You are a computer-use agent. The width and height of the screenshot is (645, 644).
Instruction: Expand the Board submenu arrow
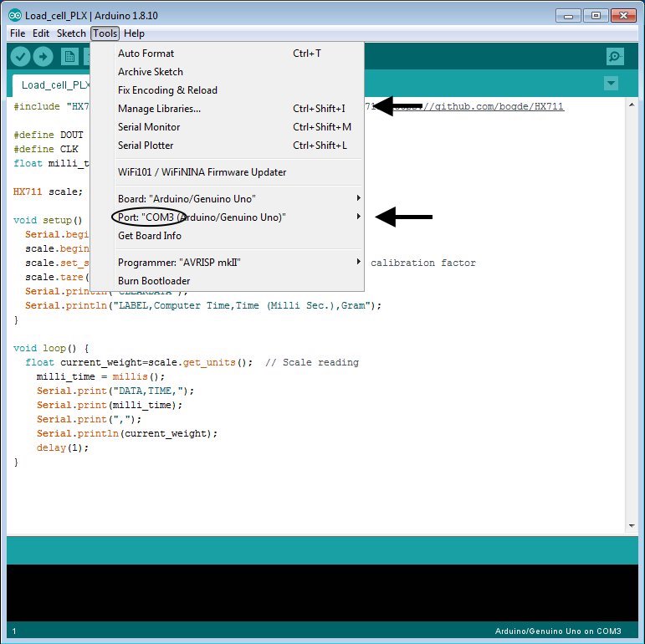click(359, 198)
